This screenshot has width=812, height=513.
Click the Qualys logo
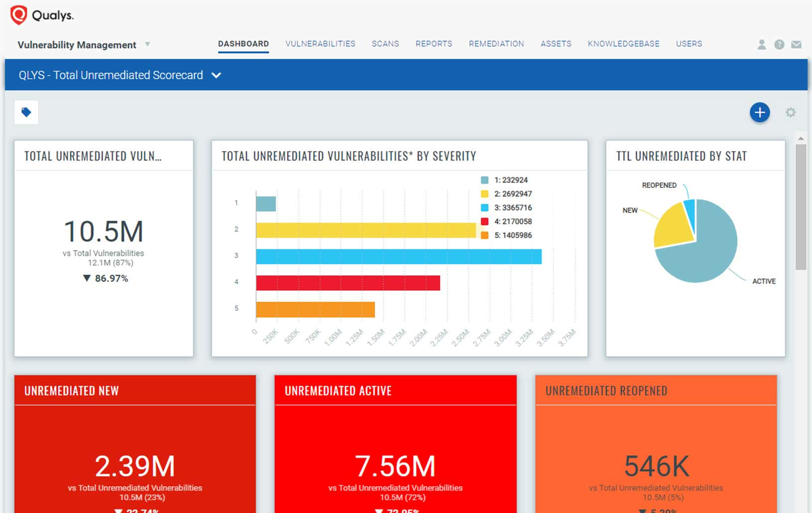(x=42, y=15)
